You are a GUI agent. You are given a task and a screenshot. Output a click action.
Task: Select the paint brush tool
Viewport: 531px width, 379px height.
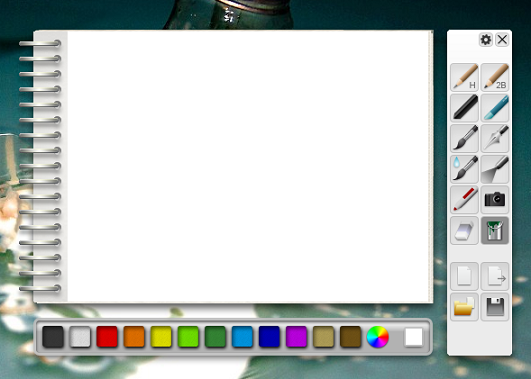coord(464,138)
